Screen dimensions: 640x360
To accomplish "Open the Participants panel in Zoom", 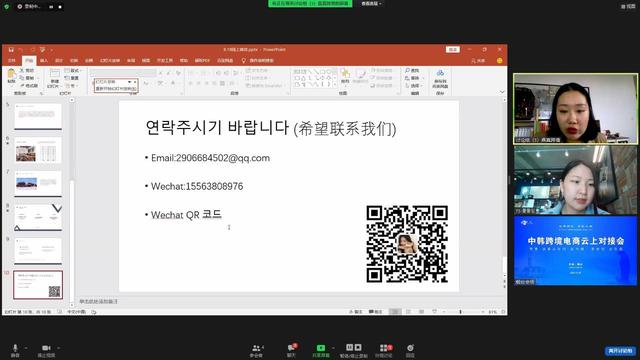I will coord(256,350).
